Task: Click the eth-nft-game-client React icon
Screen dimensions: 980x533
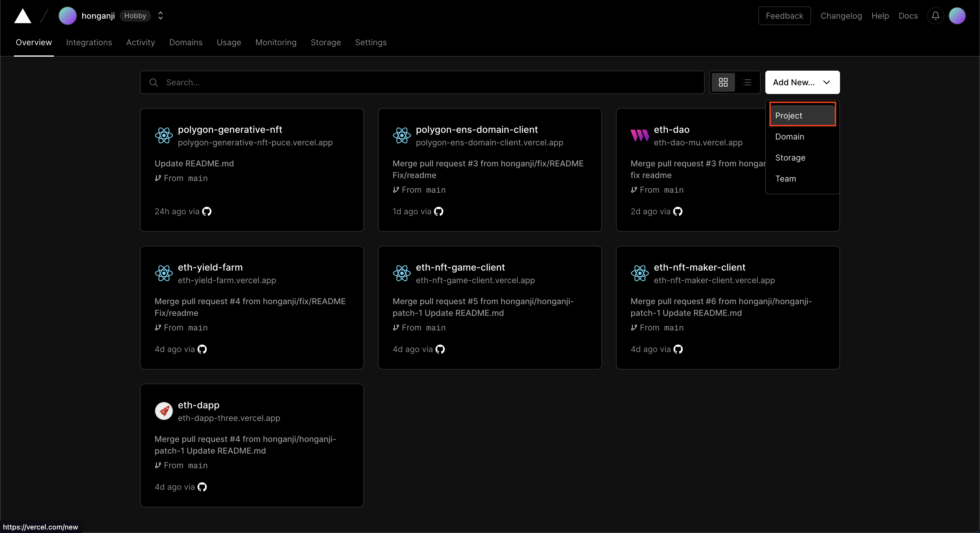Action: pos(402,273)
